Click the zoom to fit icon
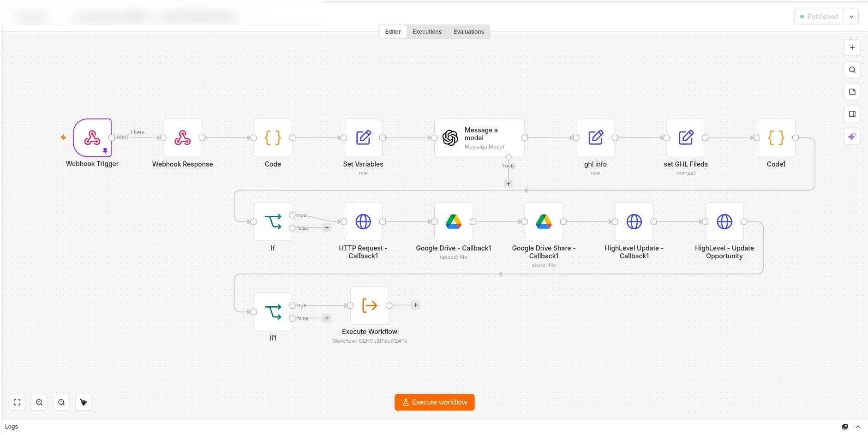The height and width of the screenshot is (435, 868). click(x=17, y=402)
